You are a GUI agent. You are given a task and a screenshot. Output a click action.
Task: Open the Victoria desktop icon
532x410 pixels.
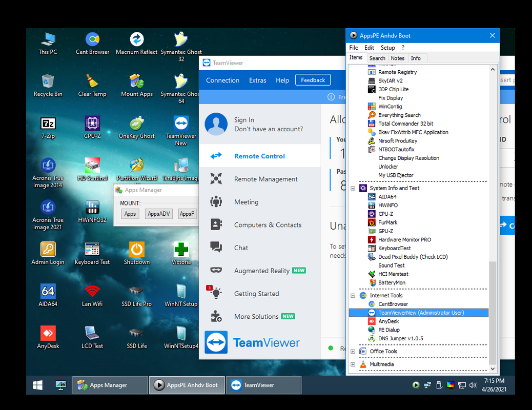point(181,254)
